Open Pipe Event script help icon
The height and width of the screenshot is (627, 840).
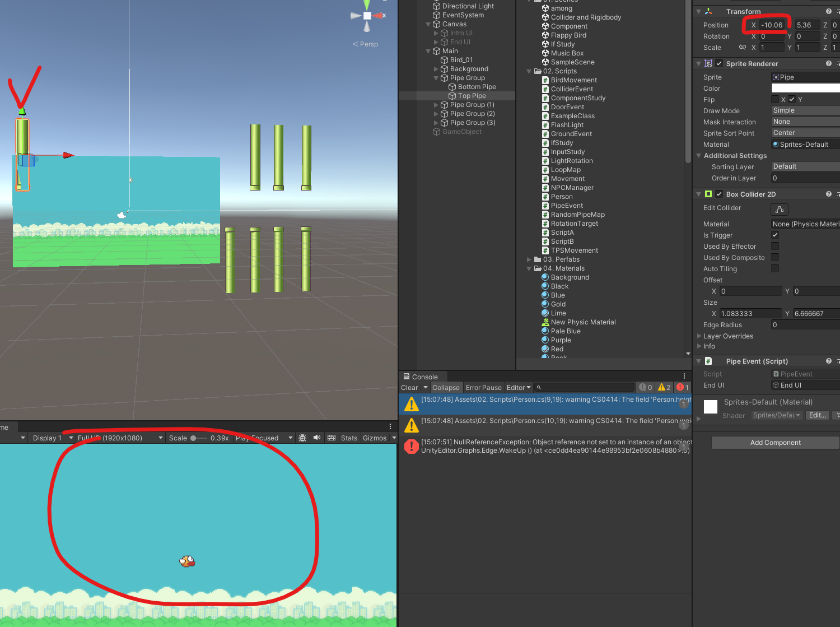[x=828, y=361]
